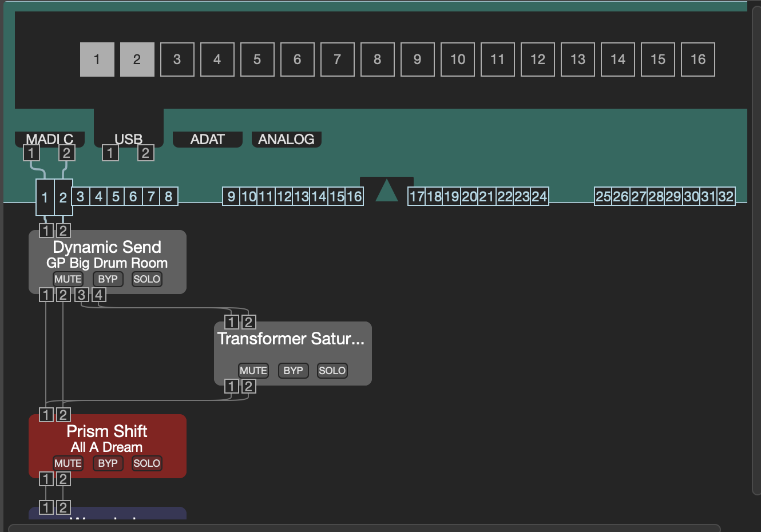Select the Prism Shift module block
The height and width of the screenshot is (532, 761).
click(x=107, y=439)
